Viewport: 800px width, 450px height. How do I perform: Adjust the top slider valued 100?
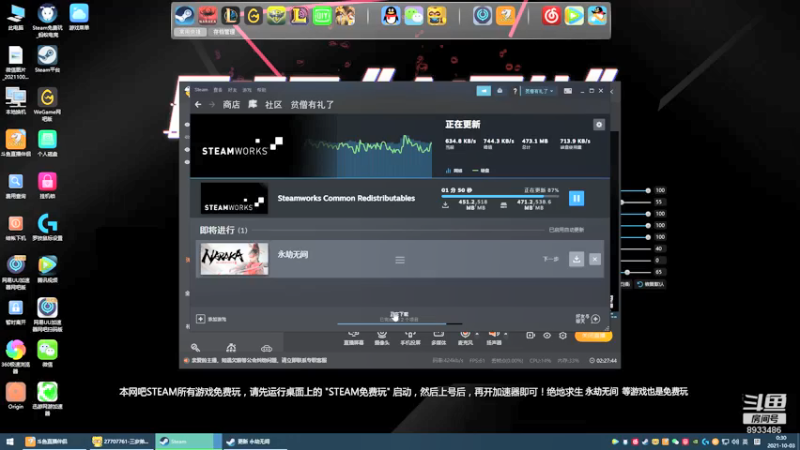click(648, 190)
